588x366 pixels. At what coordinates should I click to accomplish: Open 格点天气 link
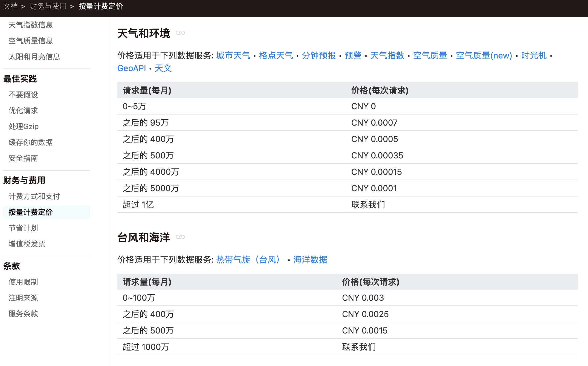[276, 56]
